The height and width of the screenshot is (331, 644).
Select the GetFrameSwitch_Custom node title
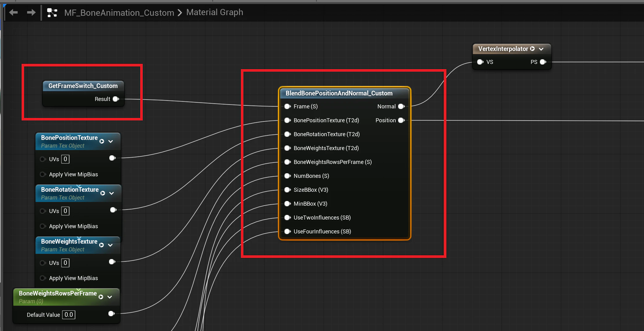point(83,86)
